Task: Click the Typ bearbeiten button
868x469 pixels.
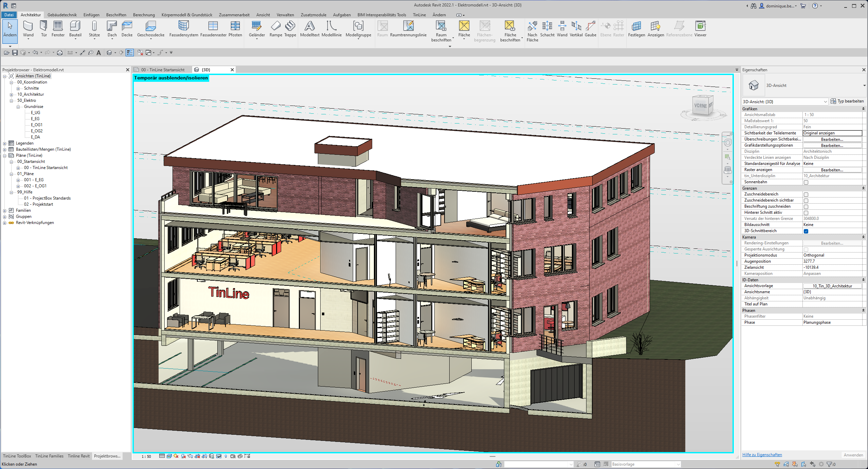Action: 847,101
